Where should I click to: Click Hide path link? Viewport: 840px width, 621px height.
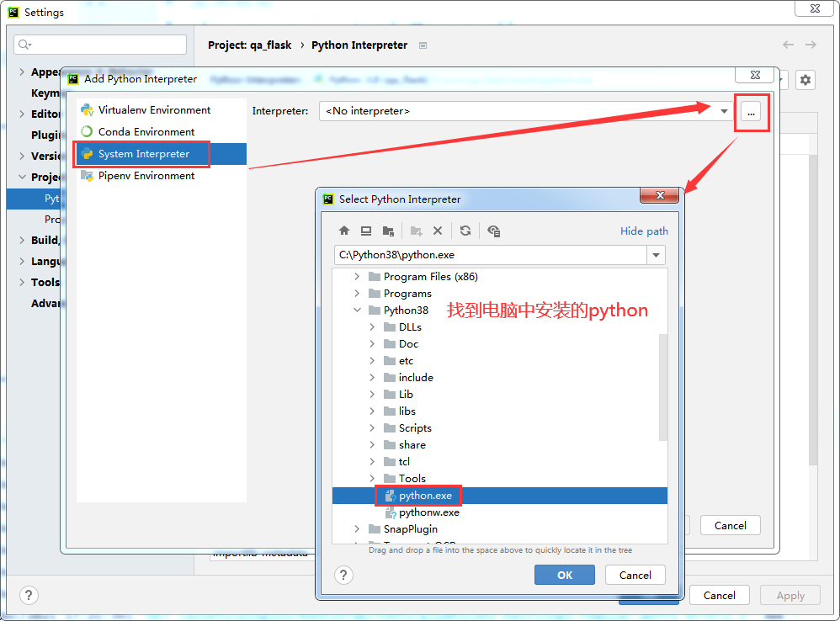(x=644, y=231)
